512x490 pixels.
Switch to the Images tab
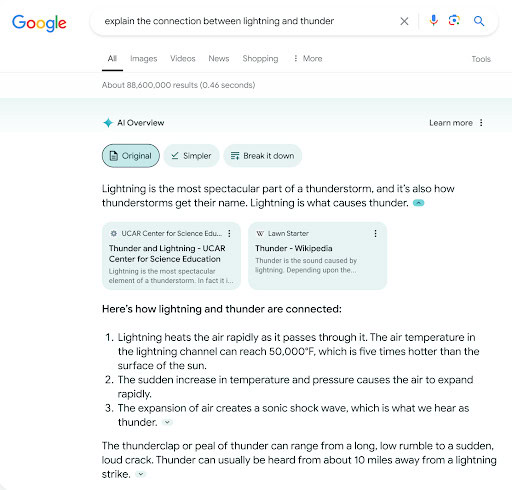[144, 59]
